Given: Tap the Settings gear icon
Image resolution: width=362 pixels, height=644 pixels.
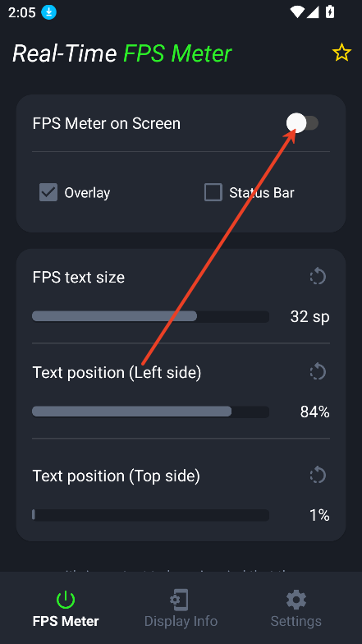Looking at the screenshot, I should pos(296,600).
